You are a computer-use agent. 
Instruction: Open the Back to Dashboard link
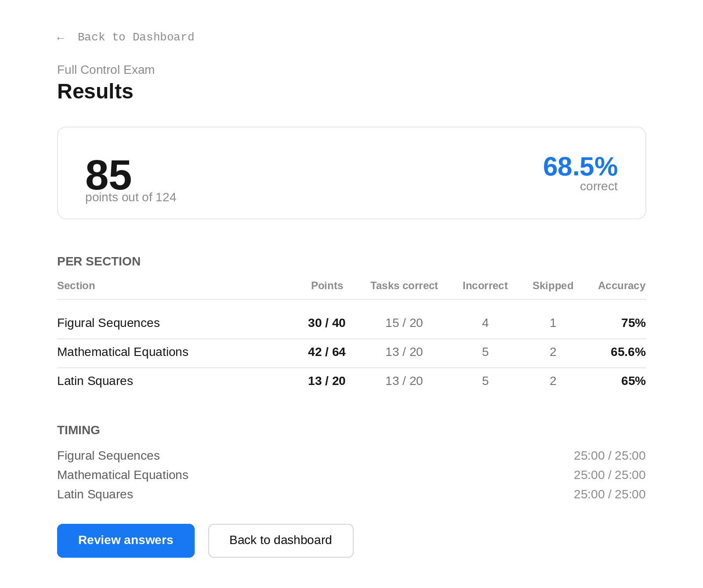(136, 37)
